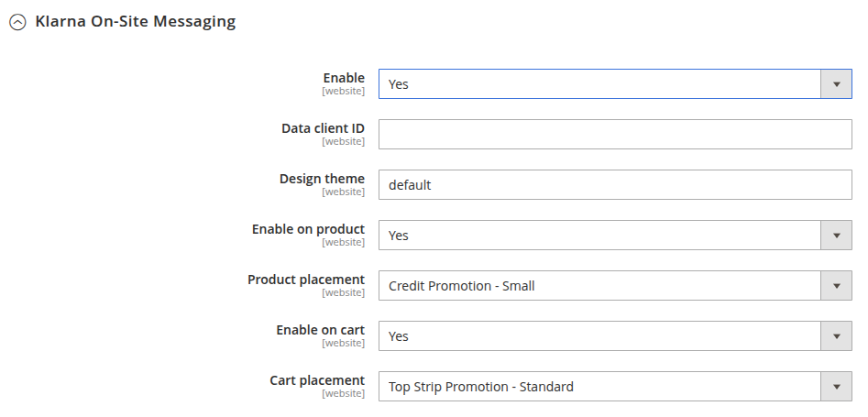
Task: Click the Enable on cart label
Action: (321, 330)
